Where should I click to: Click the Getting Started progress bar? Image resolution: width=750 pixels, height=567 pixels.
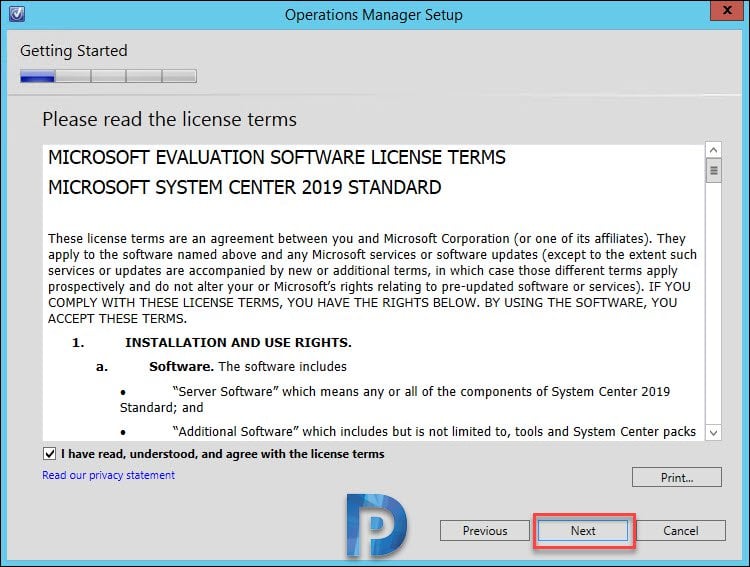[108, 76]
